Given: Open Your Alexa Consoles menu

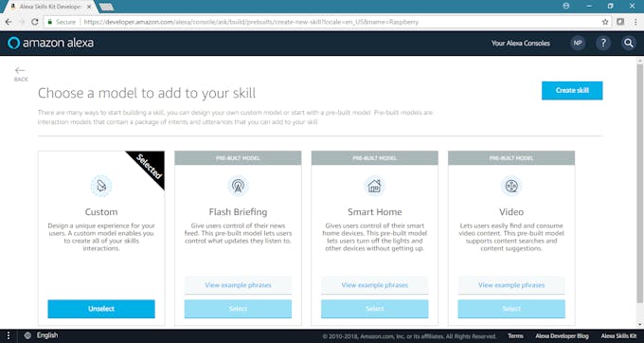Looking at the screenshot, I should pos(520,44).
